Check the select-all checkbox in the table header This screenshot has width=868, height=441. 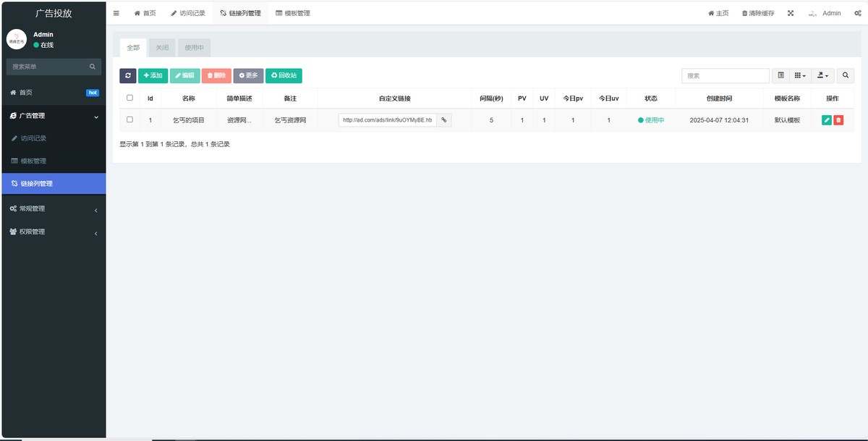130,98
